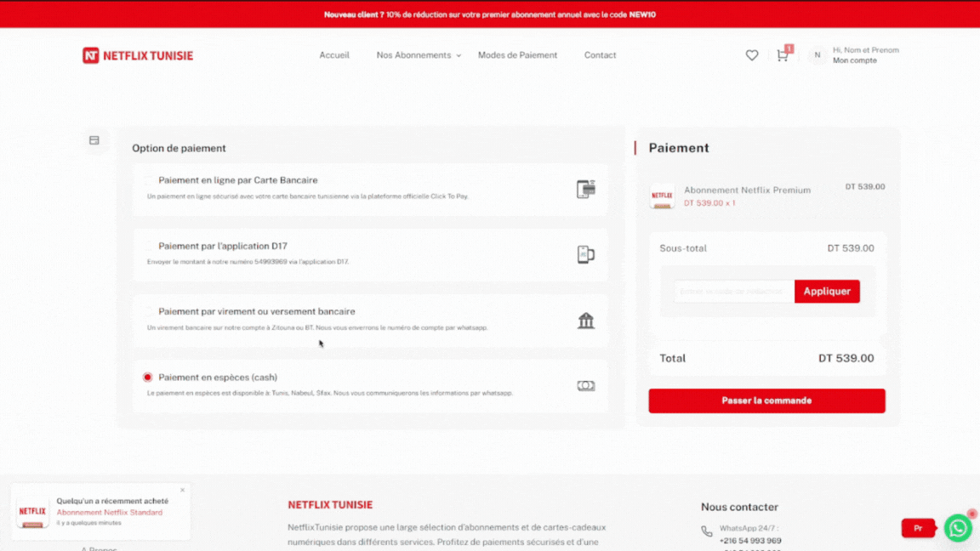Click the bank building icon

[585, 321]
